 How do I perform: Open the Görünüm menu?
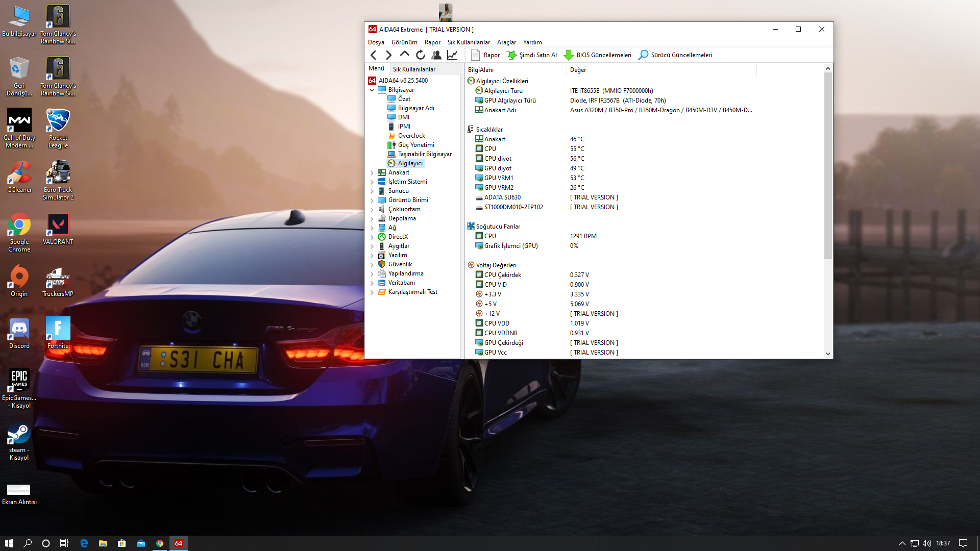pos(404,42)
